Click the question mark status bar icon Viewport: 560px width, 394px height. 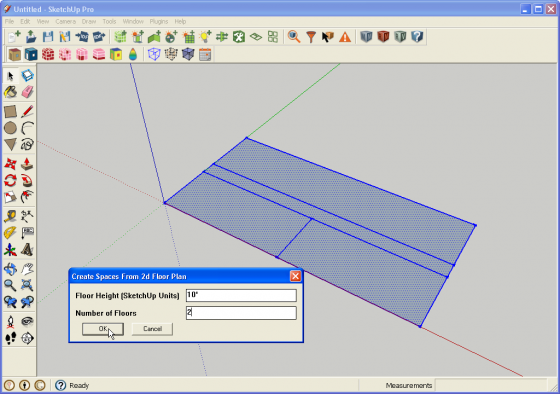pos(60,385)
